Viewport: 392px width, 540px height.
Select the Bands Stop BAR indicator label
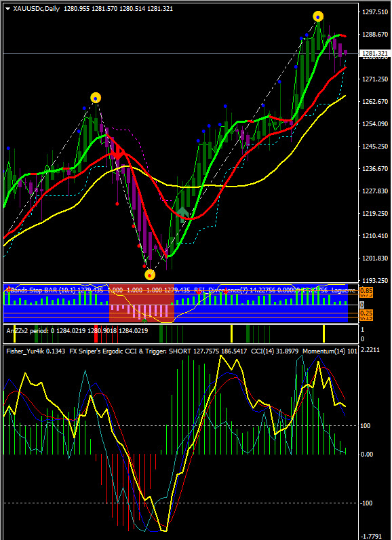click(35, 290)
